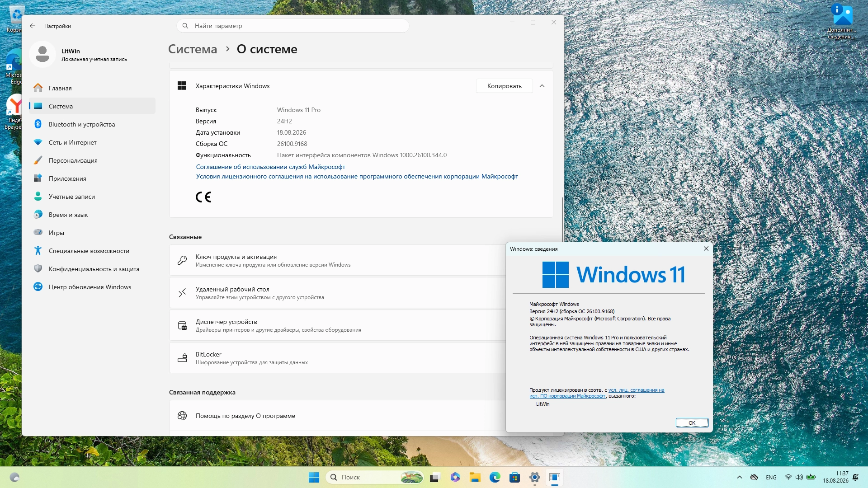Click the cloud tray icon
The height and width of the screenshot is (488, 868).
pos(754,477)
